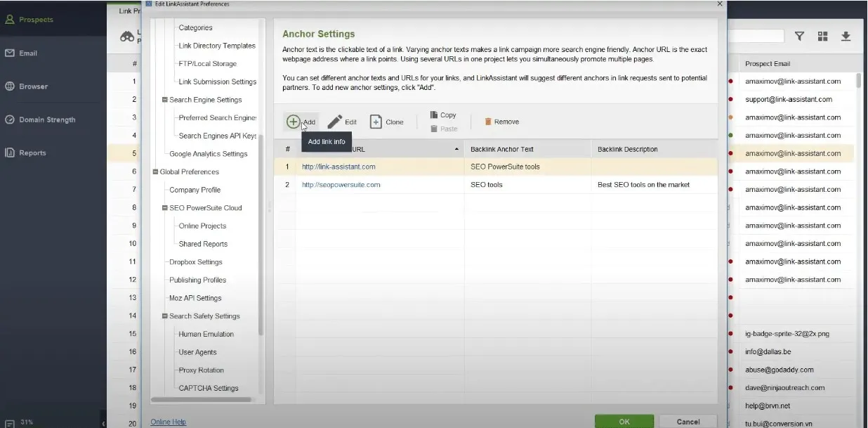Select help@brvn.net in the prospects table
This screenshot has height=428, width=868.
(769, 406)
